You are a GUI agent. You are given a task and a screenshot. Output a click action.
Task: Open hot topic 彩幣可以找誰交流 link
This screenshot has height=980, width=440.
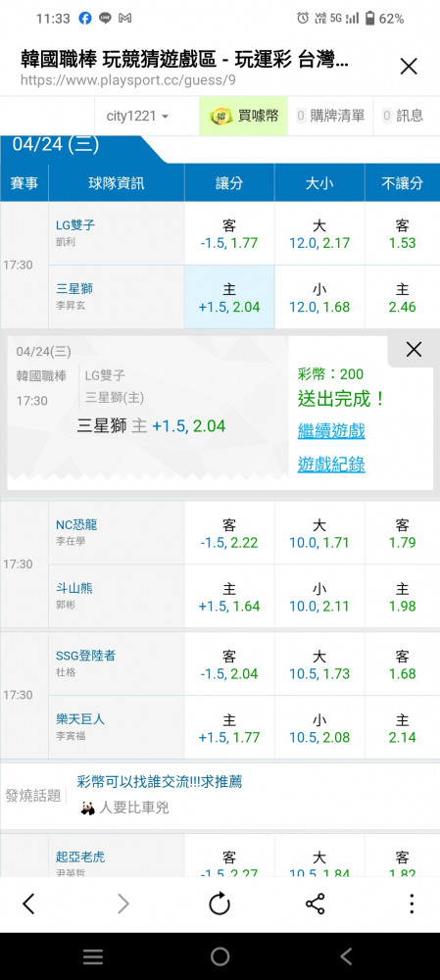coord(160,781)
